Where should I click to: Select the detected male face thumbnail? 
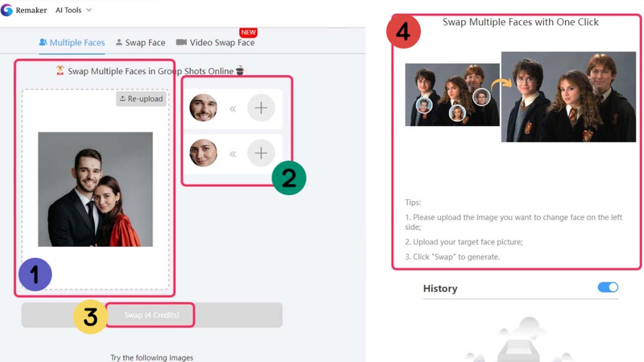[x=203, y=108]
